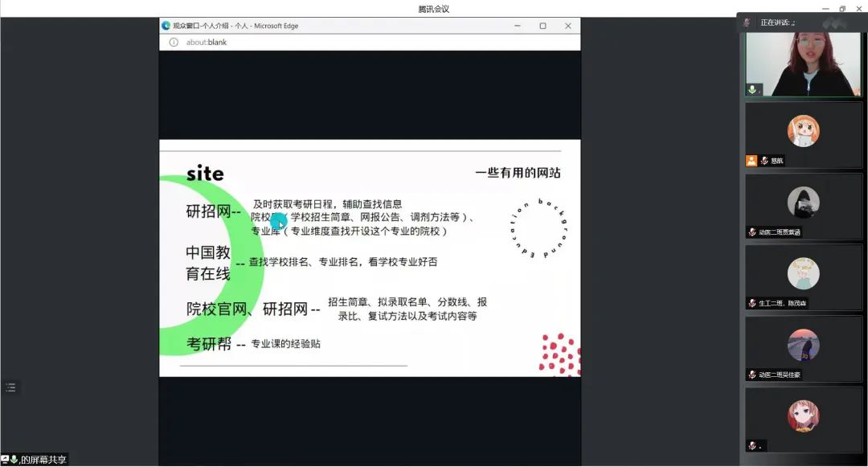Click the muted mic icon for 动医二班吴佳豪
The height and width of the screenshot is (467, 868).
(752, 375)
